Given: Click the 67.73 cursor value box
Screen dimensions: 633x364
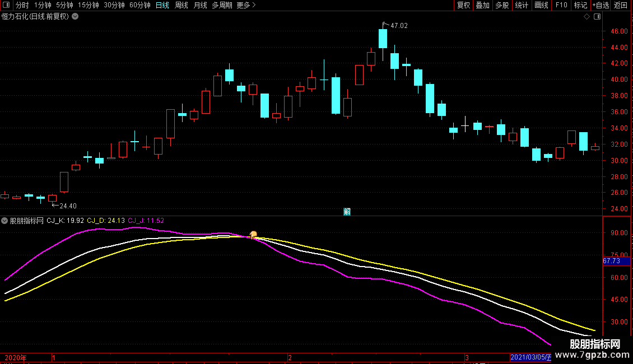Looking at the screenshot, I should [x=616, y=261].
